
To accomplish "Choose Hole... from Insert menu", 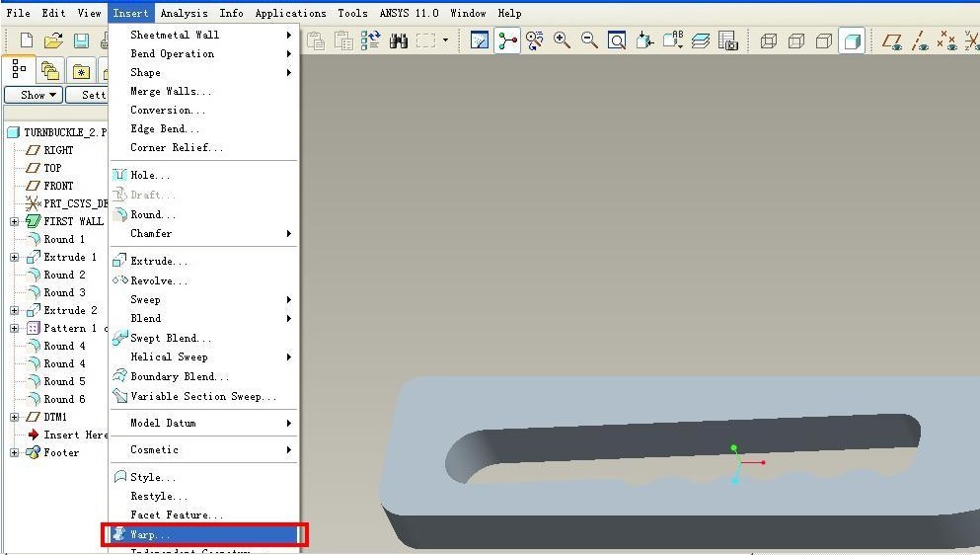I will [203, 175].
